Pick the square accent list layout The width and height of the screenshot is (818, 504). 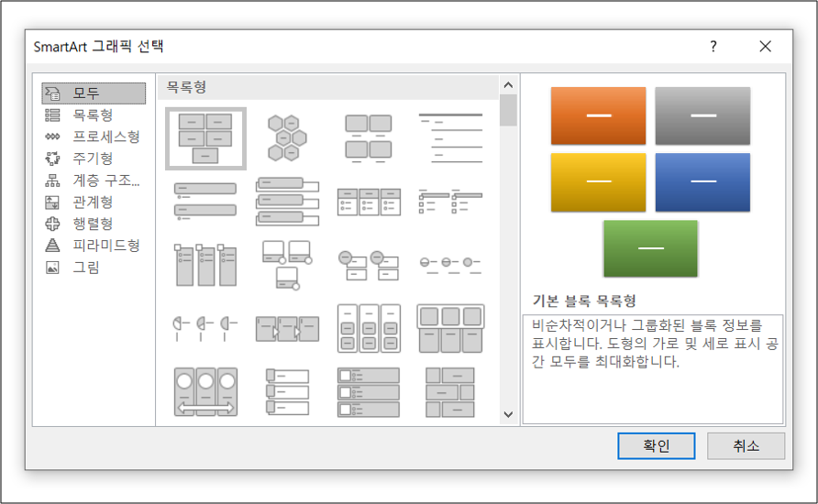(450, 203)
